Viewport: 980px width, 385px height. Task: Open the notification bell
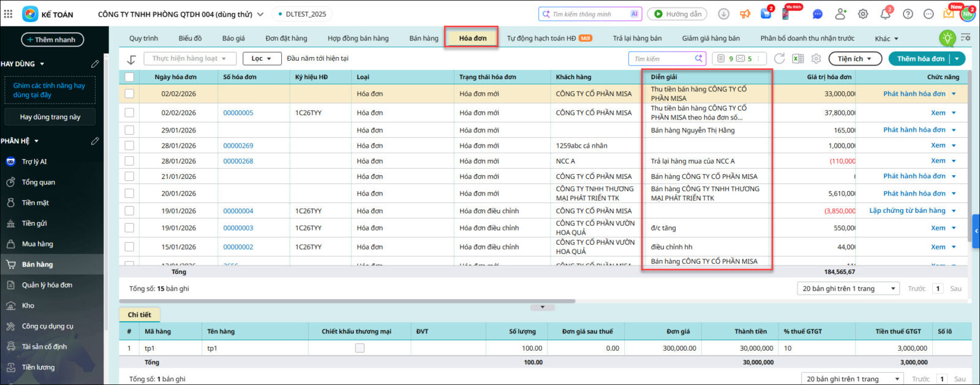(x=885, y=14)
